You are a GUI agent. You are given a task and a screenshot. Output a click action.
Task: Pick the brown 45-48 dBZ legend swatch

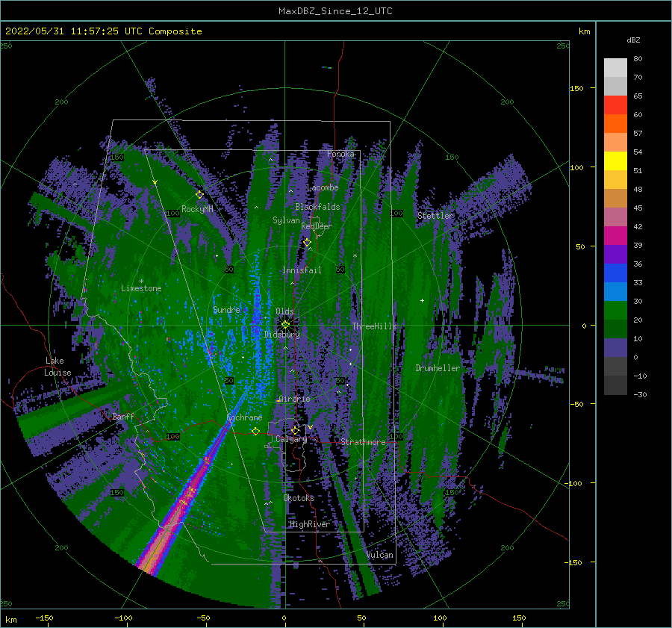pyautogui.click(x=615, y=199)
